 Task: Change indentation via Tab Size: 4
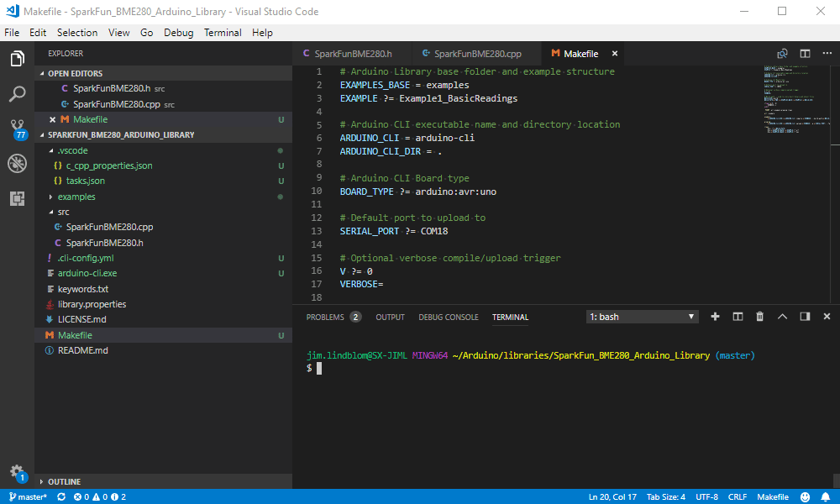tap(666, 497)
